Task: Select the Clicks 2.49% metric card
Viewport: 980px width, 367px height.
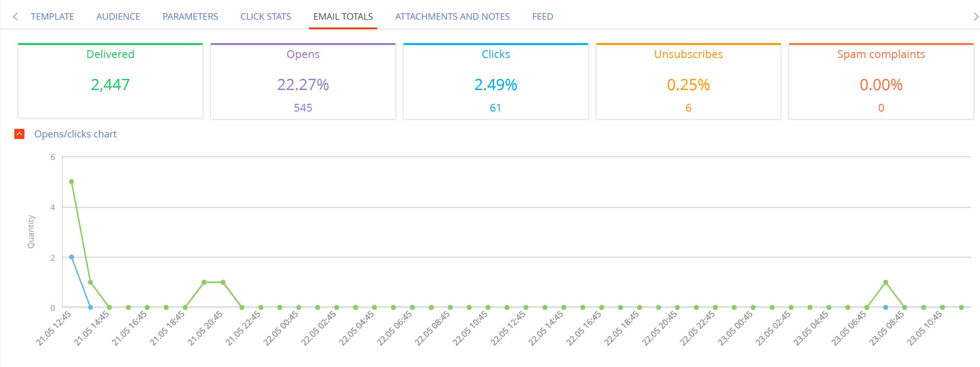Action: click(496, 81)
